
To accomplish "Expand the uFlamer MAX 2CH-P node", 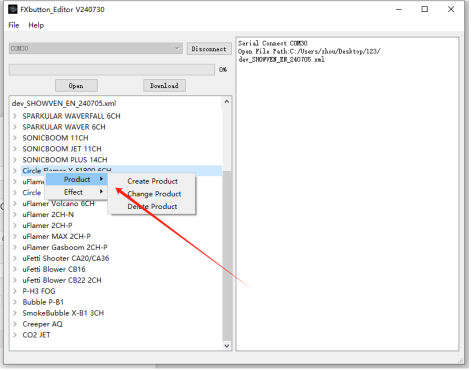I will click(15, 236).
